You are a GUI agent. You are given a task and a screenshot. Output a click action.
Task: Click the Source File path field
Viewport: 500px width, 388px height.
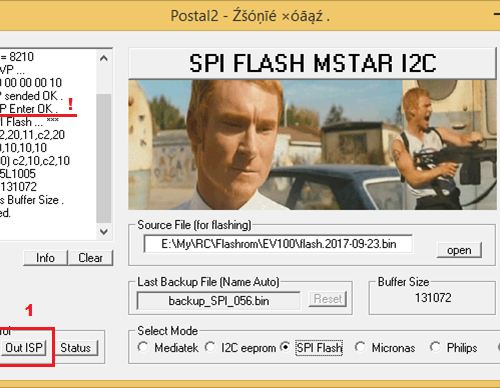(278, 244)
